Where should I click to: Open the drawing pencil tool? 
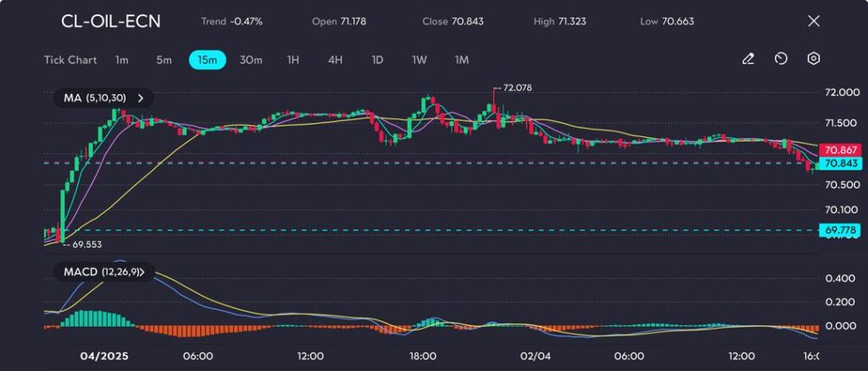tap(748, 59)
